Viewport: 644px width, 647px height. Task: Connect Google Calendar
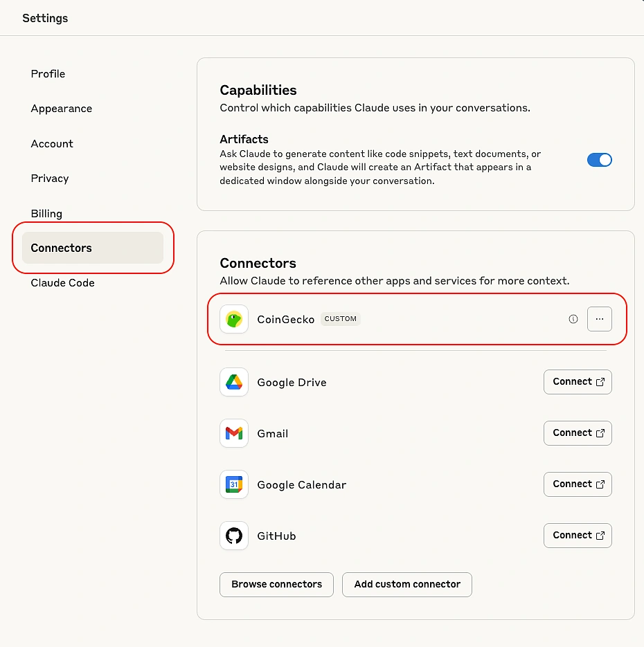pyautogui.click(x=578, y=484)
